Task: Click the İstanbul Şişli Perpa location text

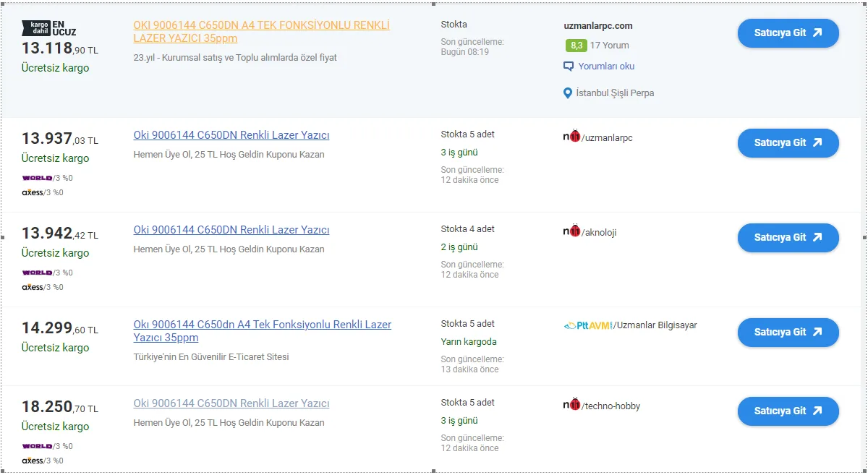Action: click(615, 93)
